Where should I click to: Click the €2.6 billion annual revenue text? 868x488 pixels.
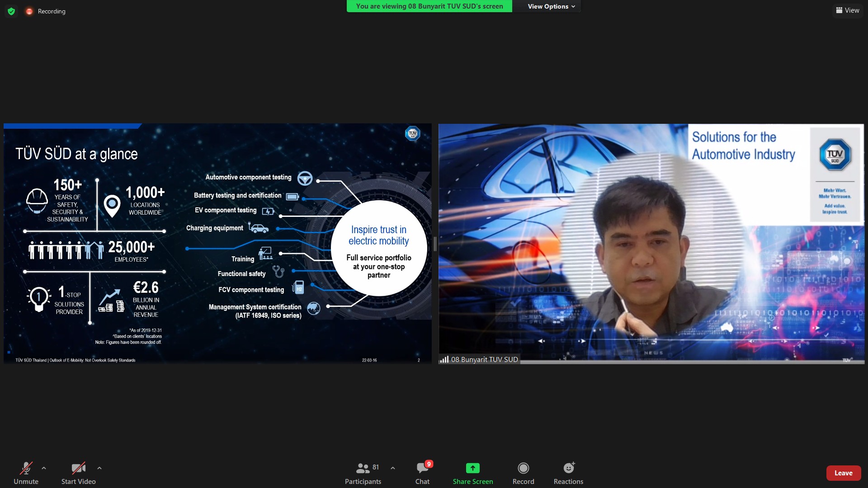pos(146,299)
